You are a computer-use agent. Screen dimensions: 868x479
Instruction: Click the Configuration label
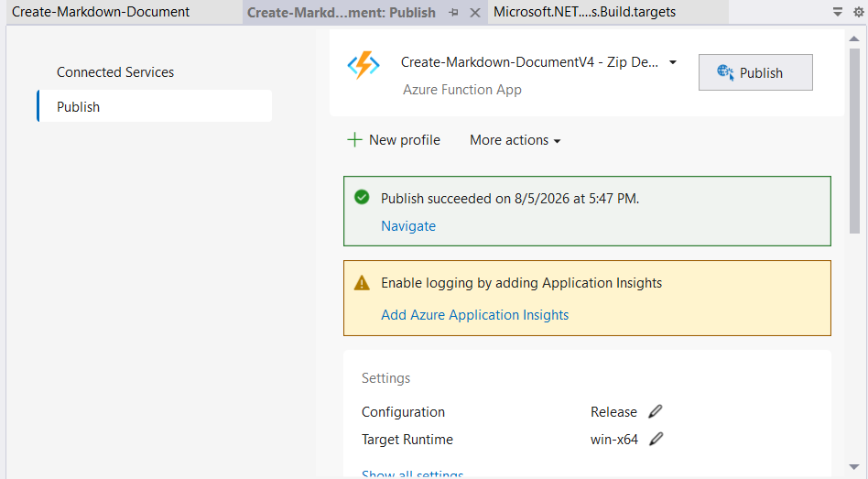403,412
